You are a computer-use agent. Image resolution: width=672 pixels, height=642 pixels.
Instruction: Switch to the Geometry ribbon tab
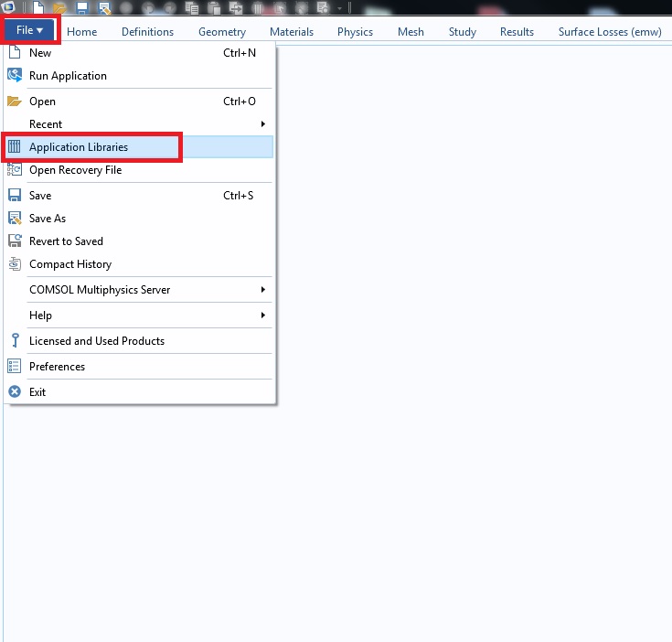click(x=221, y=32)
